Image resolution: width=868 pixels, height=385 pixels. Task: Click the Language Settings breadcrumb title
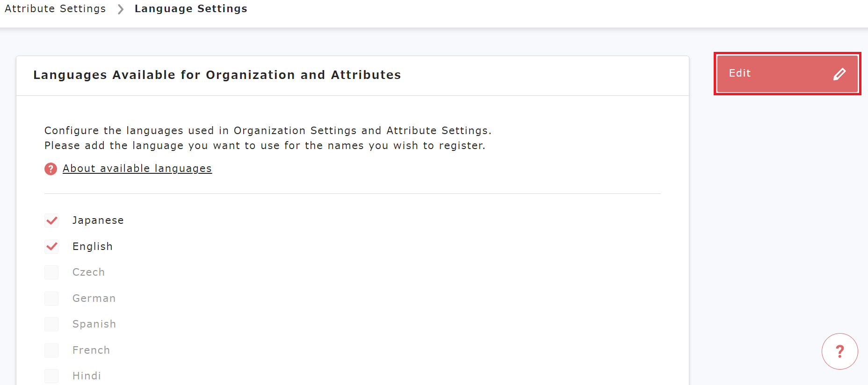pyautogui.click(x=191, y=9)
